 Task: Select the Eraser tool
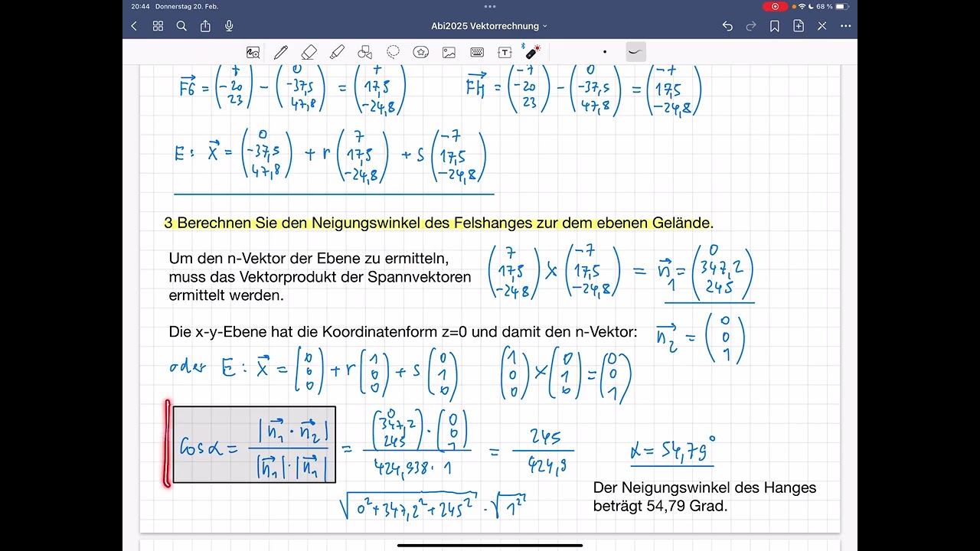[x=309, y=52]
